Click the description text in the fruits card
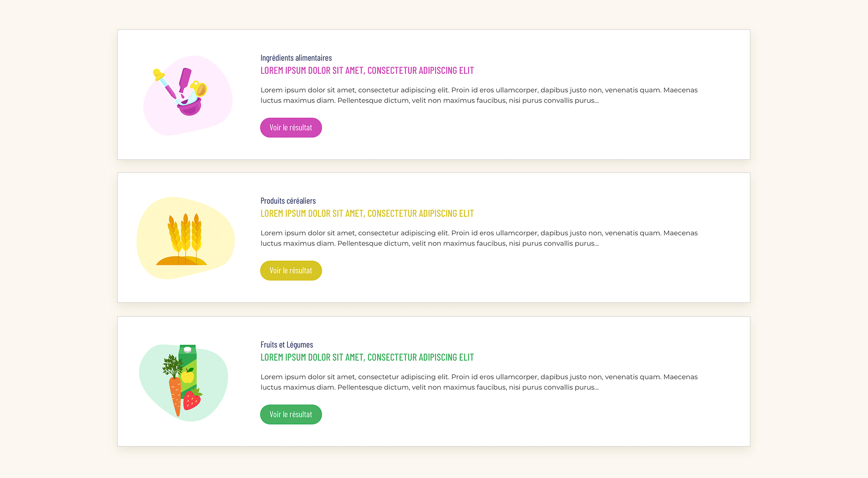868x478 pixels. (x=479, y=382)
